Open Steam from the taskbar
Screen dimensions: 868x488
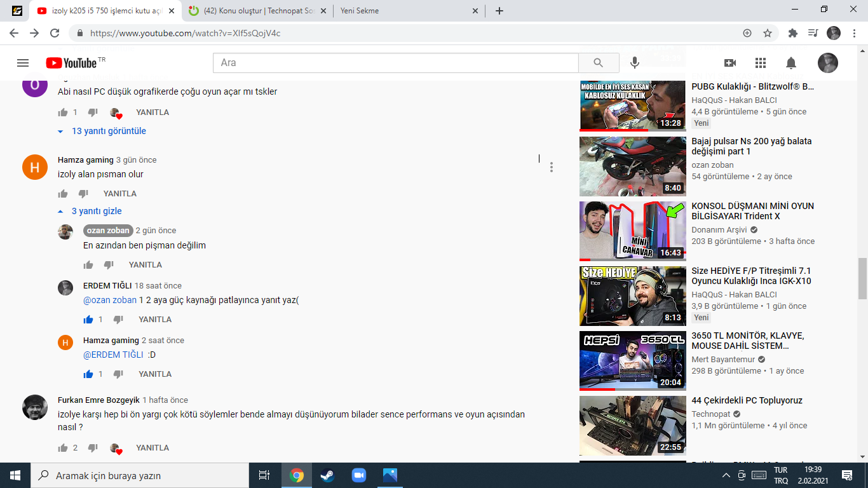coord(327,475)
